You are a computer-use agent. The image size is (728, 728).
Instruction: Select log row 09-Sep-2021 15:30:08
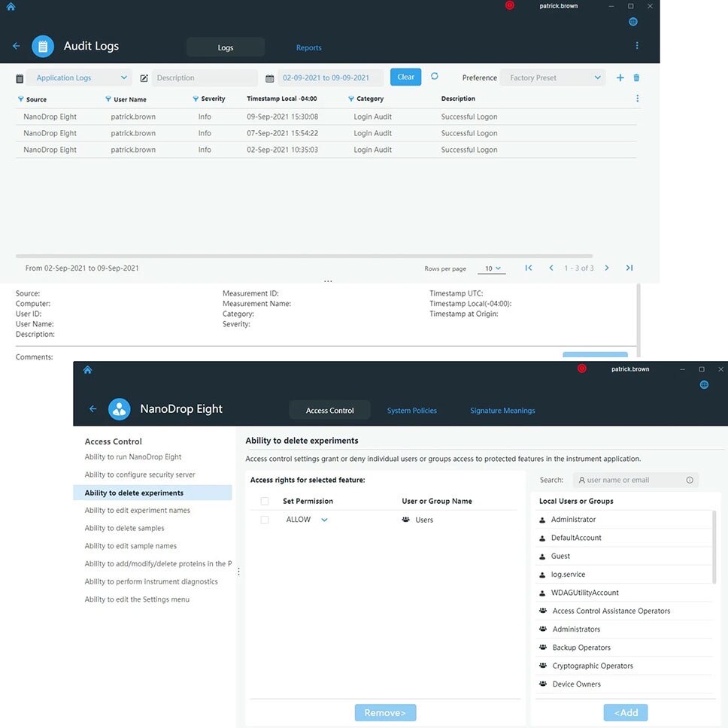coord(326,117)
